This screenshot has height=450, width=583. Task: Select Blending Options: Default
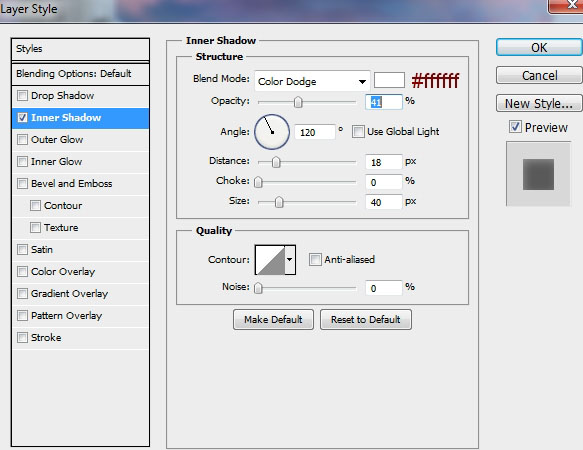tap(81, 74)
